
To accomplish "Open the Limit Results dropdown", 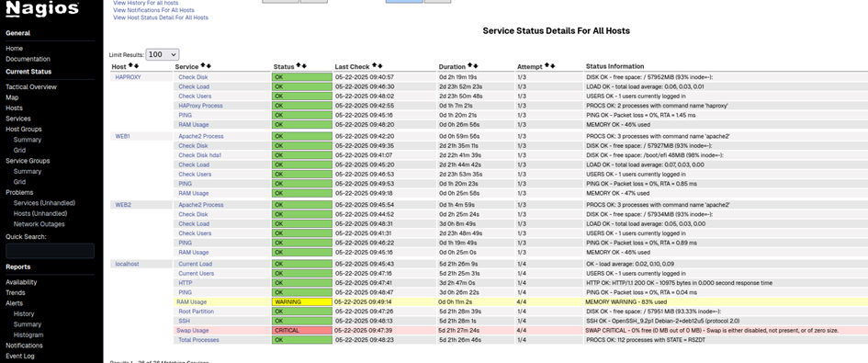I will click(163, 54).
